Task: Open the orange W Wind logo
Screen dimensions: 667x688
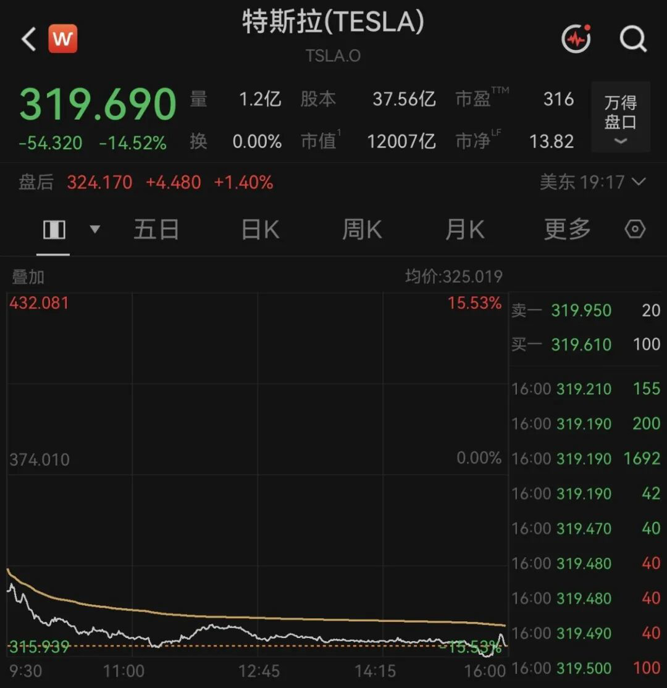Action: point(63,39)
